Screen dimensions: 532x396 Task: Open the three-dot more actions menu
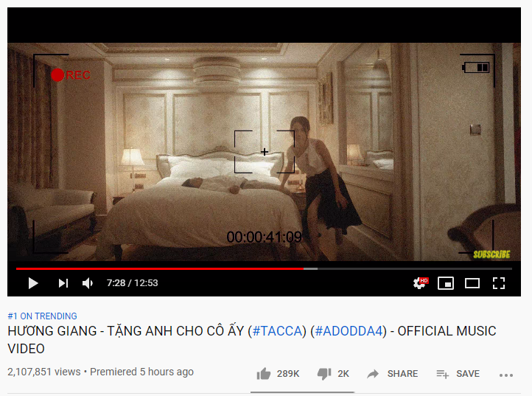[506, 375]
